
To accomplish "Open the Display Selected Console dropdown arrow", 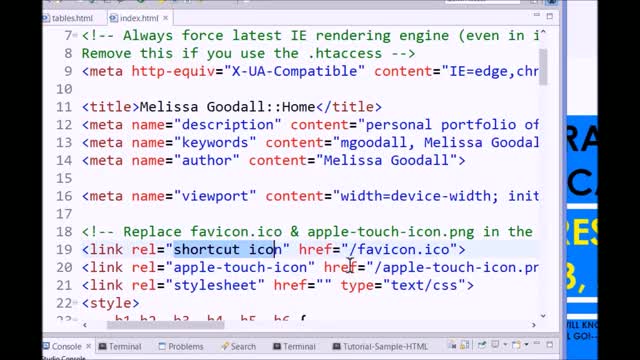I will (x=505, y=345).
